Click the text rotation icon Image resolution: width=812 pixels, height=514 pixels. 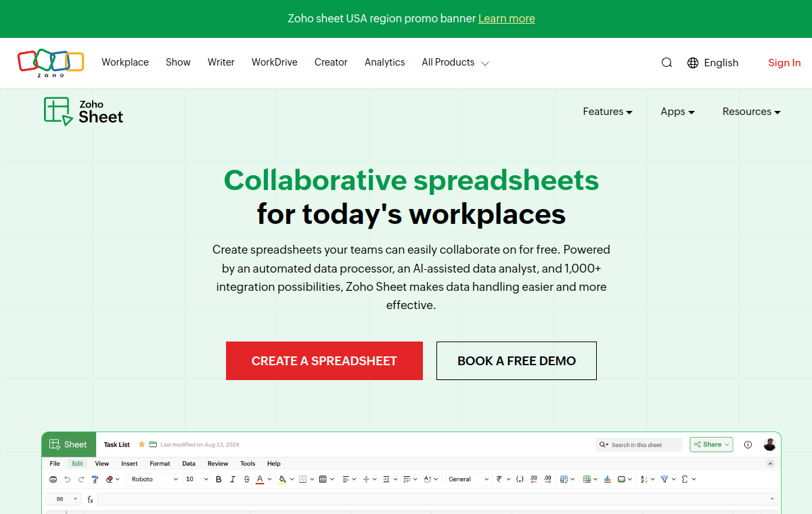[428, 480]
